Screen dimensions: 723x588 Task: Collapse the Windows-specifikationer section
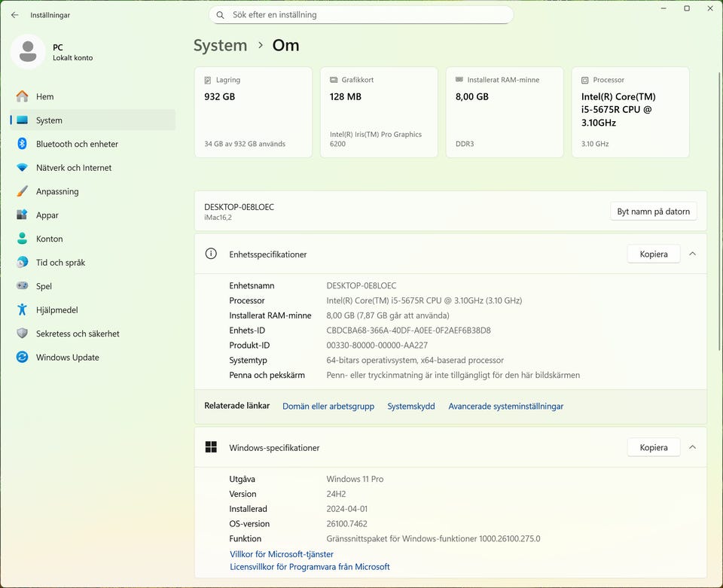click(x=692, y=447)
